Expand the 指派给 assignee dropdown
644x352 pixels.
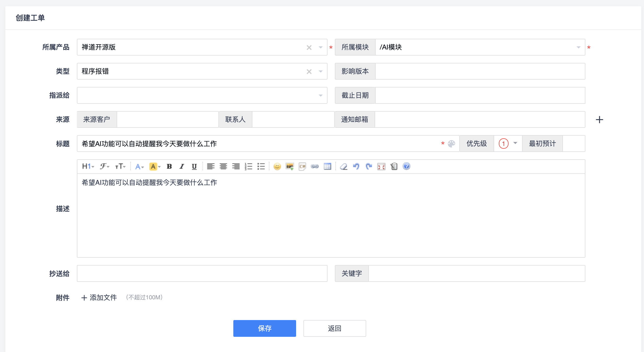tap(320, 95)
